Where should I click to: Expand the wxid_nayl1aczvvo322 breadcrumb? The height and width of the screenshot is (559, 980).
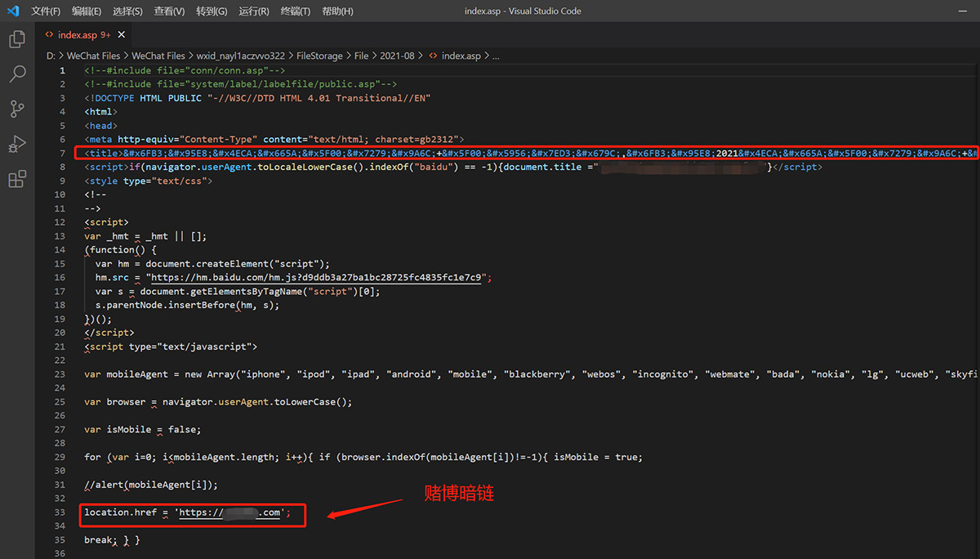click(241, 56)
